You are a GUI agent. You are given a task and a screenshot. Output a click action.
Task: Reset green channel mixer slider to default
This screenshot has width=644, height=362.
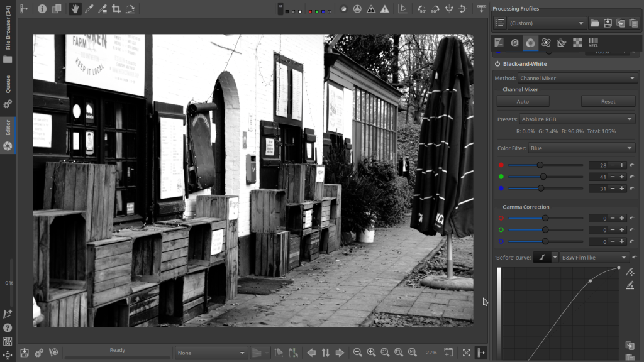pyautogui.click(x=632, y=177)
